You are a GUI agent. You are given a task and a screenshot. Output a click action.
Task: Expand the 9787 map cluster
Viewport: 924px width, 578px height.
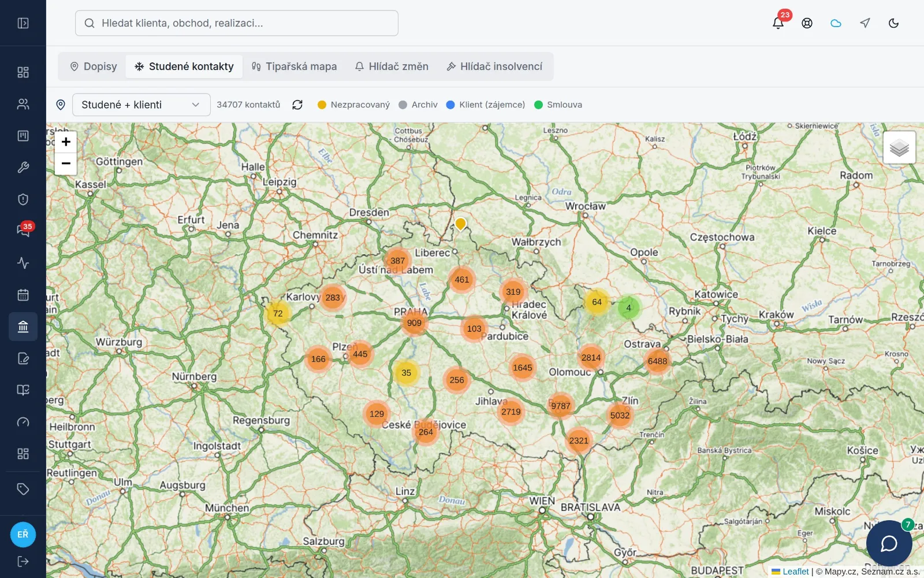pyautogui.click(x=560, y=406)
